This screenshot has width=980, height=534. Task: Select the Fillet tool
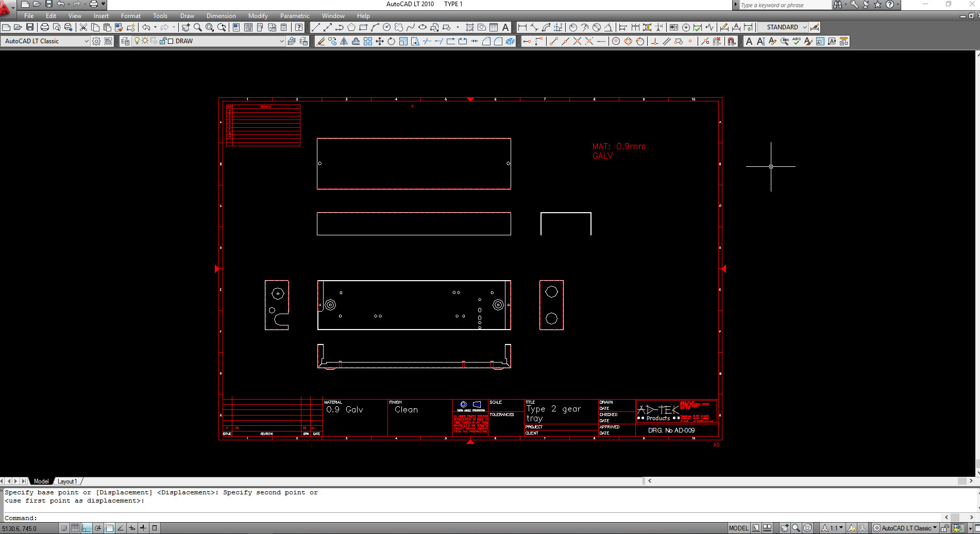[x=498, y=41]
